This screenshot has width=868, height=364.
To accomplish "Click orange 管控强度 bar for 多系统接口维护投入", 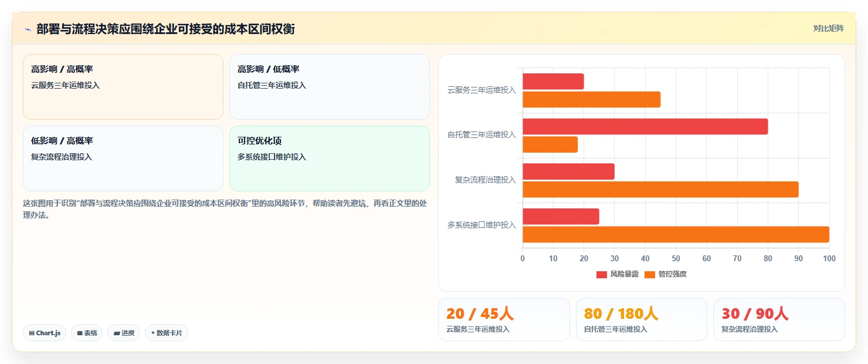I will coord(676,234).
